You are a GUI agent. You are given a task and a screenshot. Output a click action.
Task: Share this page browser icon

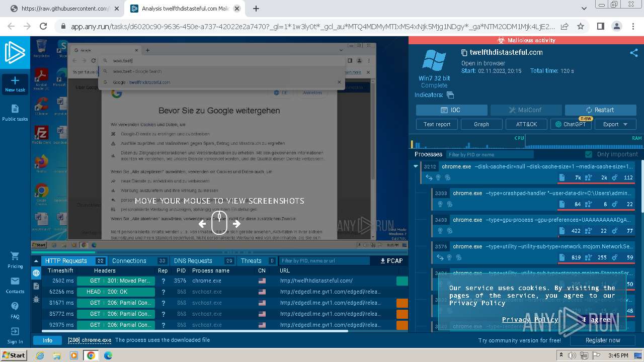pos(565,26)
